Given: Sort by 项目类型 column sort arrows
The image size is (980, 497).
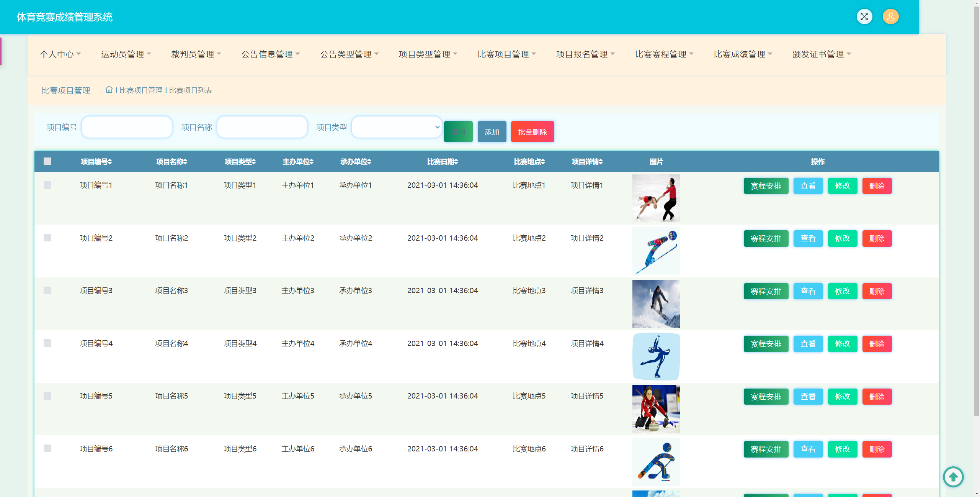Looking at the screenshot, I should point(254,162).
